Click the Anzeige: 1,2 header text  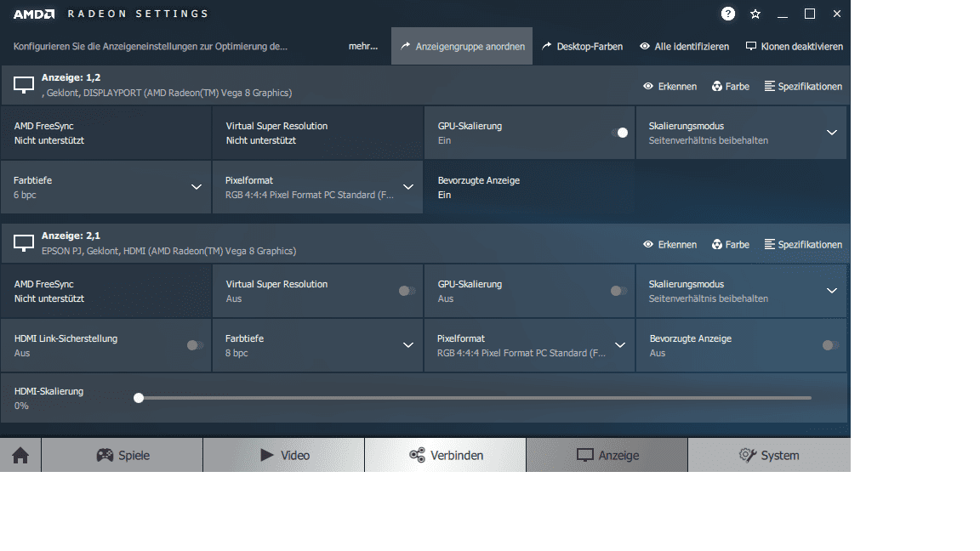click(x=71, y=77)
